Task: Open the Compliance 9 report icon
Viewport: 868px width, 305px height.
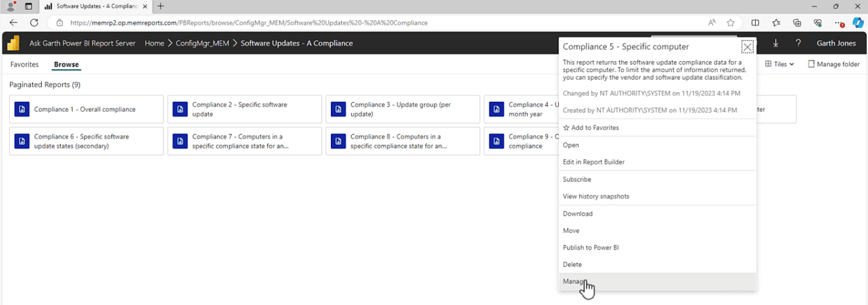Action: click(497, 141)
